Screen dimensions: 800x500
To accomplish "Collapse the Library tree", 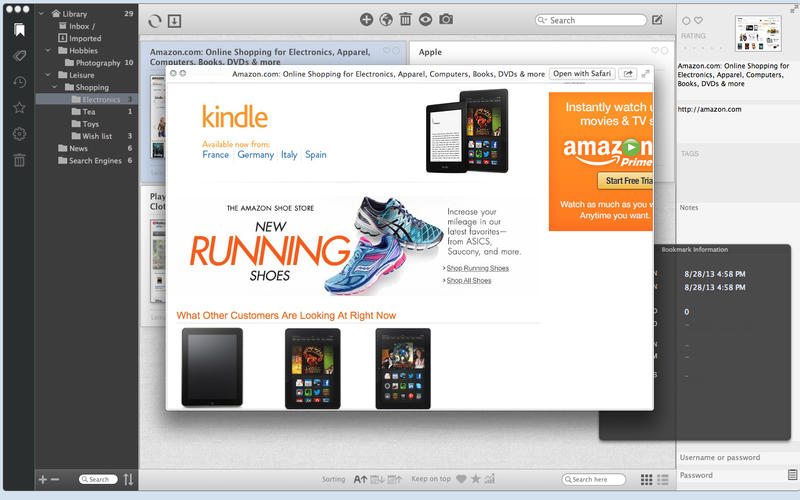I will pos(42,14).
